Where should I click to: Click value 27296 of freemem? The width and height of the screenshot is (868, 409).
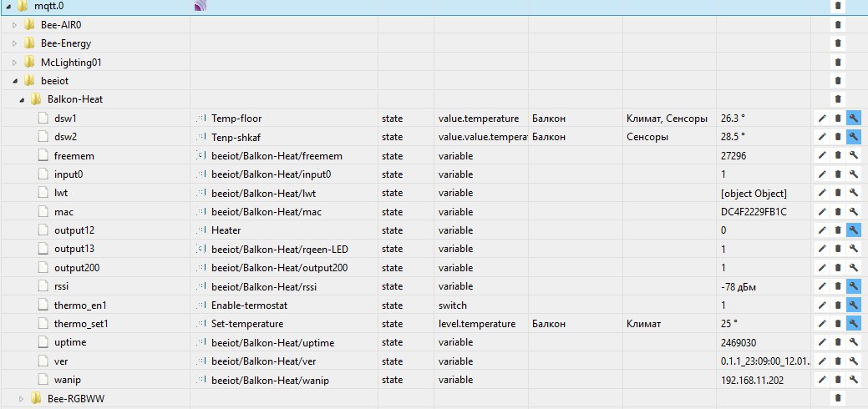tap(733, 156)
